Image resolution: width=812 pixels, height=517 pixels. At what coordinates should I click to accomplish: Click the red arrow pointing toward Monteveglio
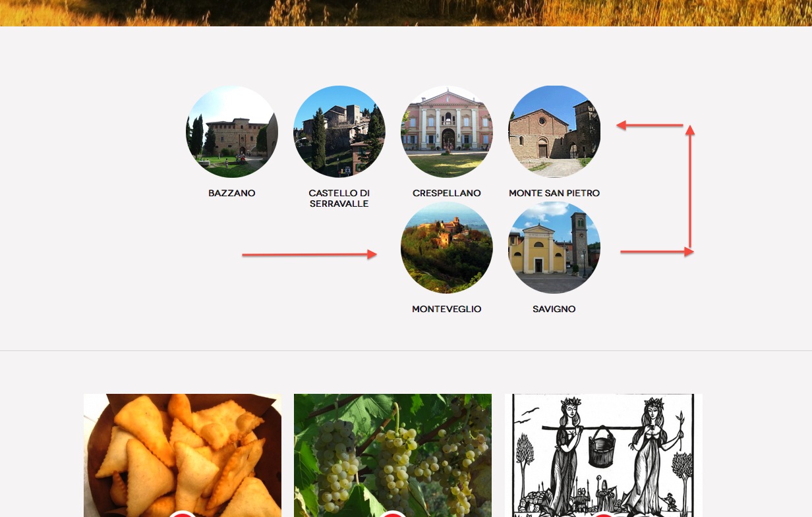pos(309,254)
